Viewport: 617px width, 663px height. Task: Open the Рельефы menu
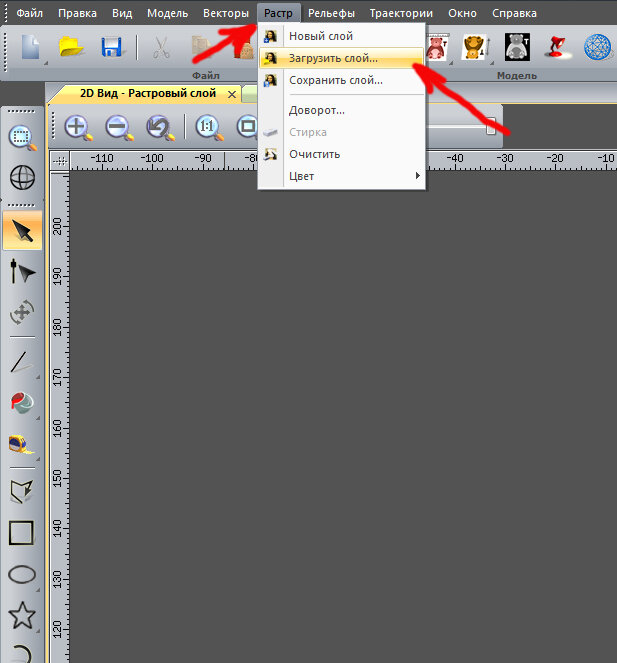click(331, 13)
